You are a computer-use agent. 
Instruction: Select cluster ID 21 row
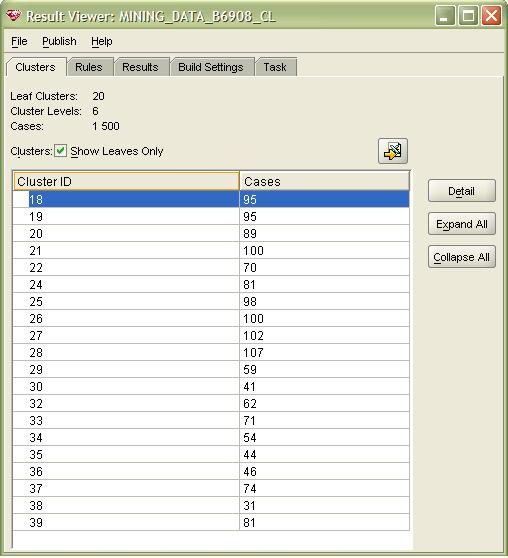211,251
